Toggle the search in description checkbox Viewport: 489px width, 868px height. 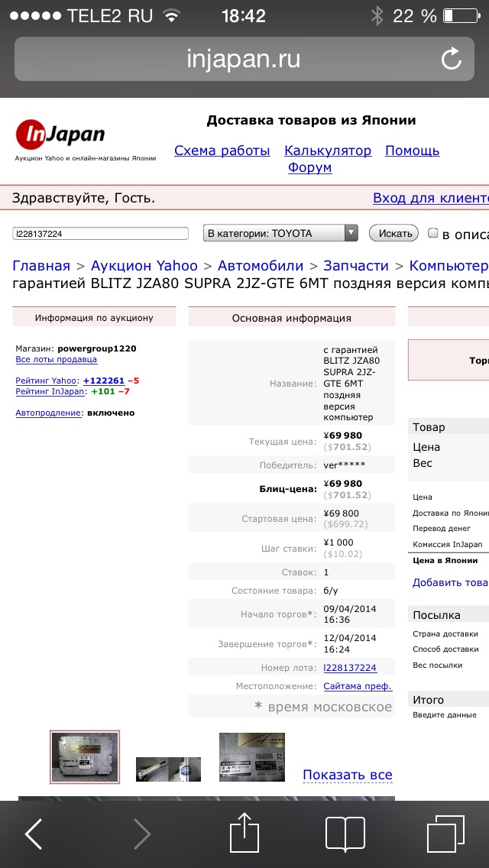(433, 233)
